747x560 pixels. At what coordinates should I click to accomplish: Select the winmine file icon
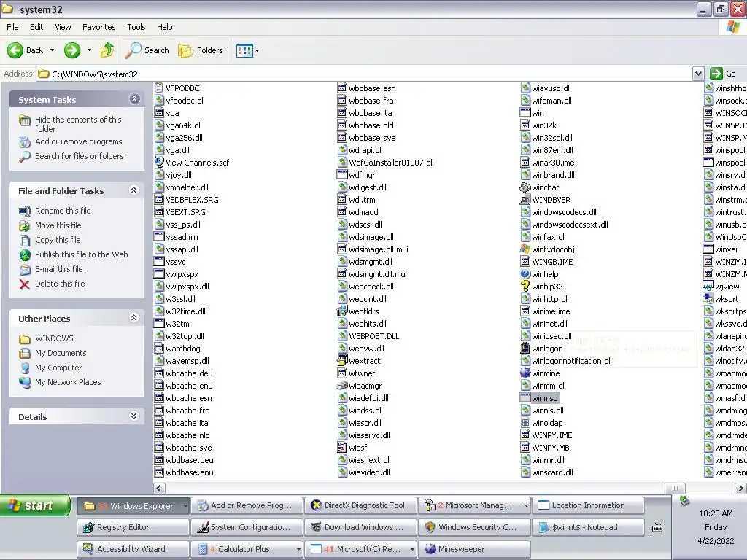(x=525, y=373)
